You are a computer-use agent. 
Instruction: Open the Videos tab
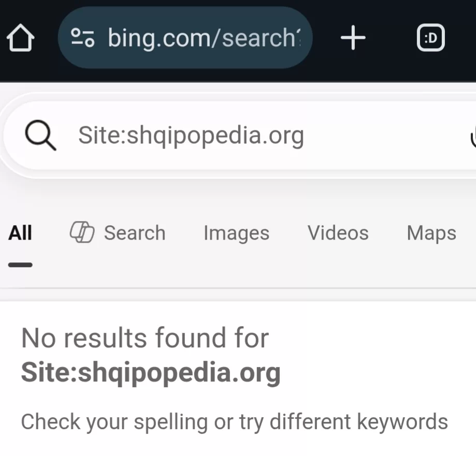(x=338, y=233)
